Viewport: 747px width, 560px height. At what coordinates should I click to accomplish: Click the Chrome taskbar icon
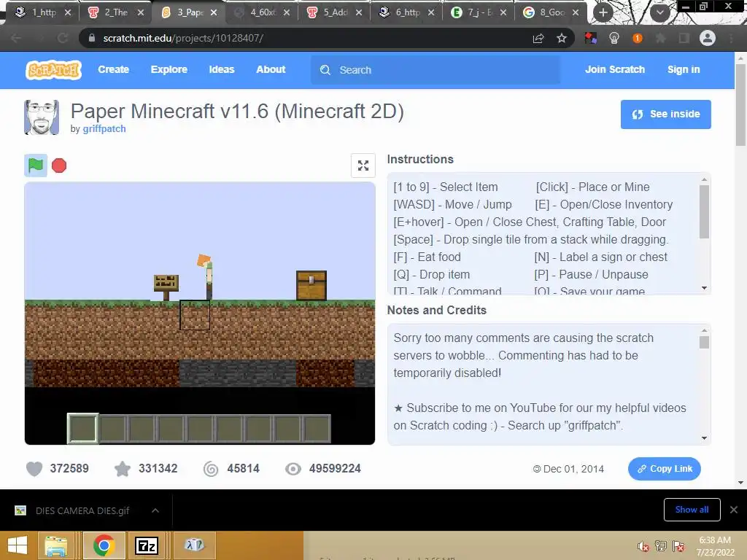(104, 545)
